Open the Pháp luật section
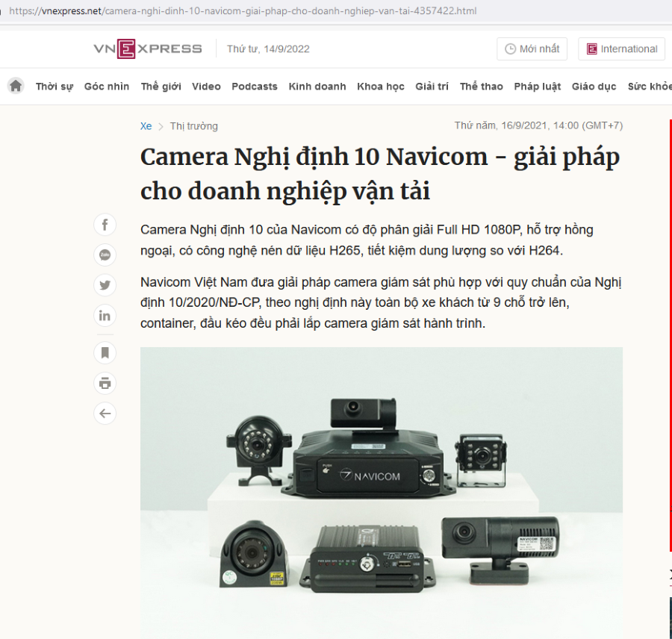Viewport: 672px width, 639px height. pos(537,87)
